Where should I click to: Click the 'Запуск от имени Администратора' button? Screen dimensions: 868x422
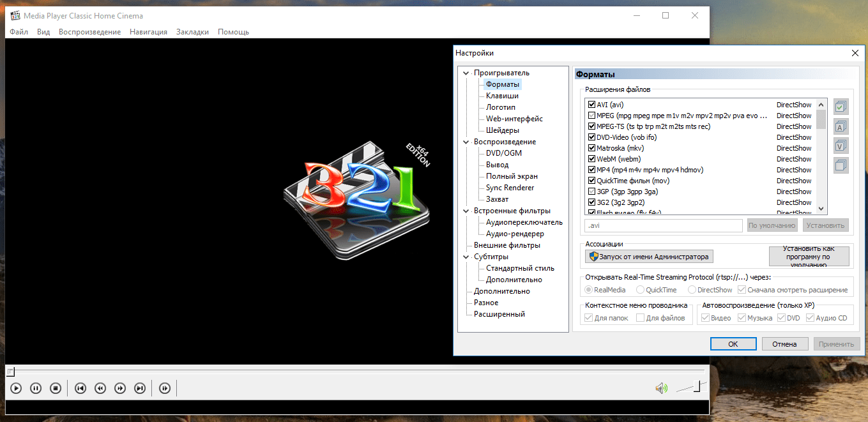coord(648,256)
